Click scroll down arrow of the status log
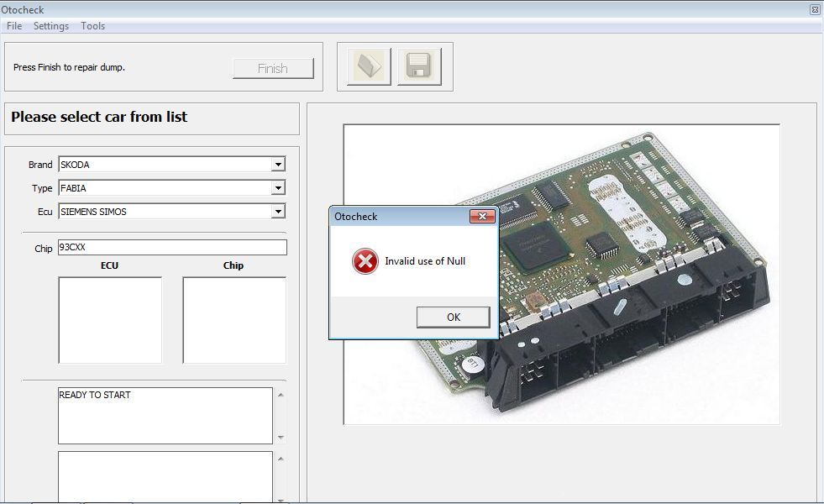The image size is (824, 504). [x=281, y=437]
